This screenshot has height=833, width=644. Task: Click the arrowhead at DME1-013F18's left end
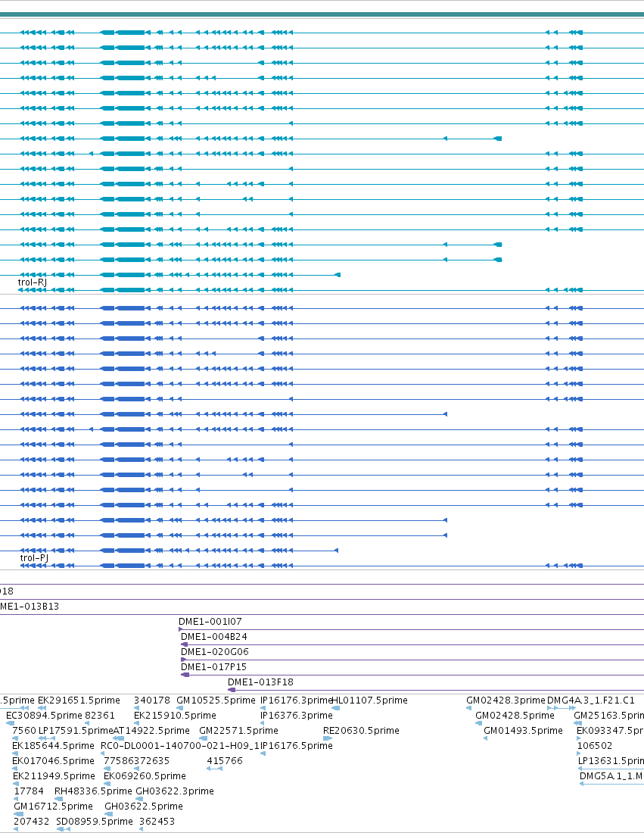[232, 690]
